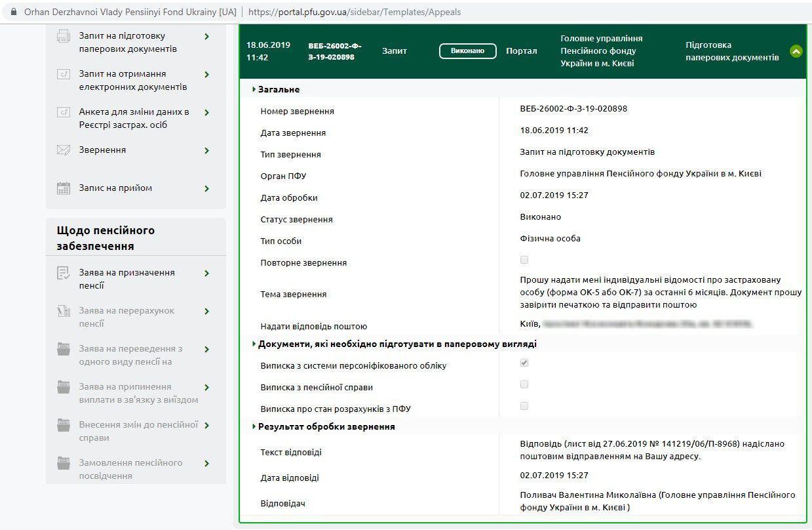
Task: Expand arrow for Заява на призначення пенсії
Action: [x=207, y=273]
